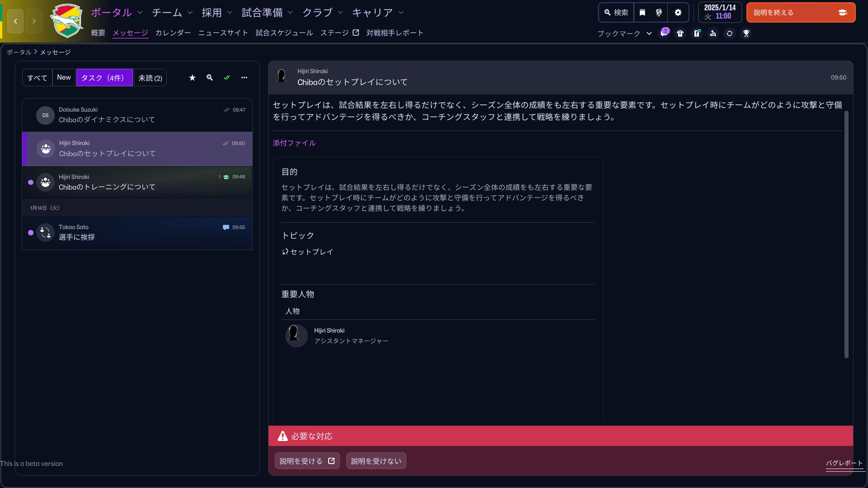Select the すべて filter tab
Viewport: 868px width, 488px height.
(x=37, y=78)
